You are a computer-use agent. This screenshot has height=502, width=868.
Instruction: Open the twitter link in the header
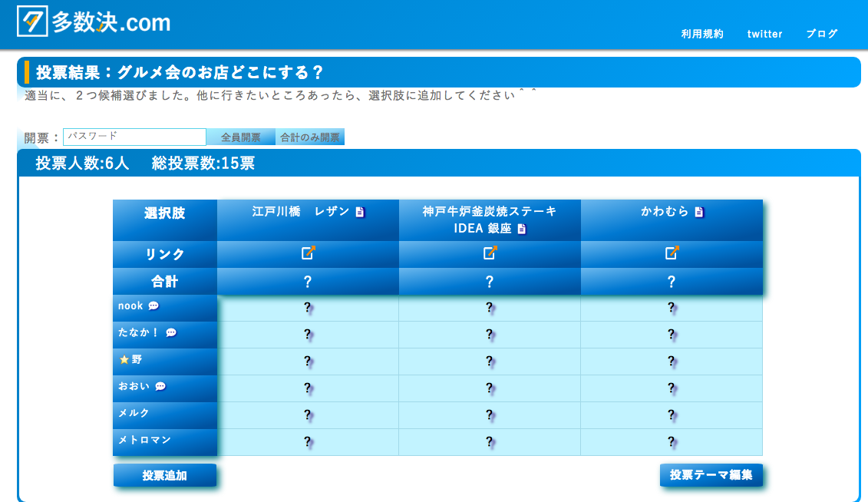pos(764,34)
